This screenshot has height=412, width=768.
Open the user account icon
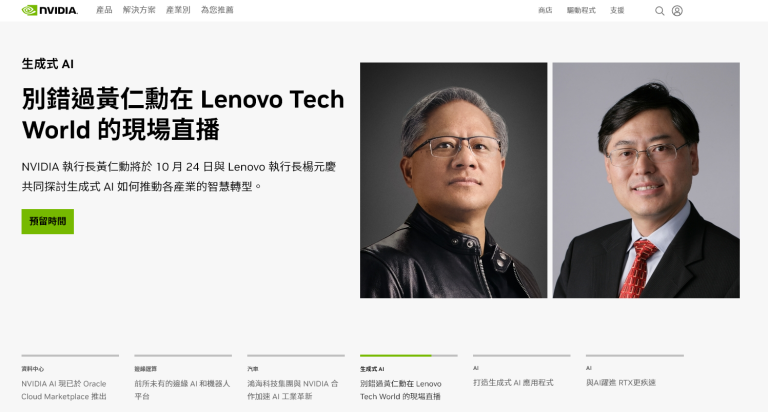[x=677, y=11]
